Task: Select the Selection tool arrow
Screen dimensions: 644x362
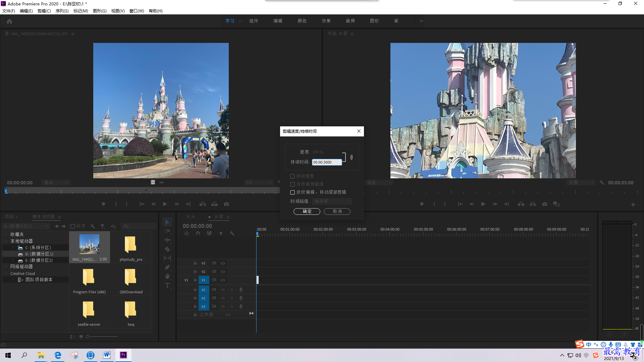Action: point(167,222)
